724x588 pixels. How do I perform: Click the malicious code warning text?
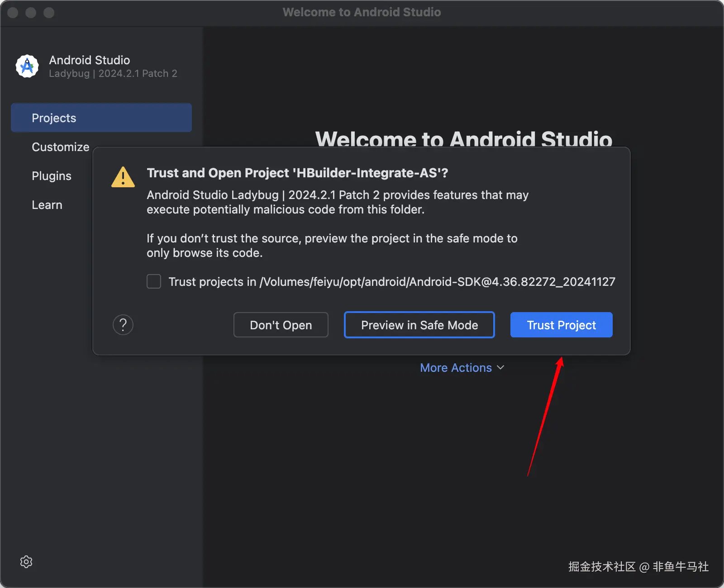(x=338, y=202)
